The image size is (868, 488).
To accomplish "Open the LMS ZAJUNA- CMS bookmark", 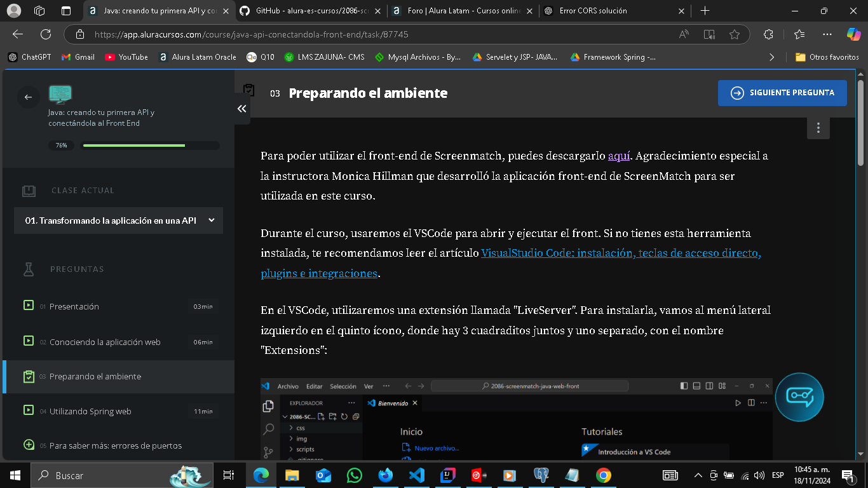I will pyautogui.click(x=324, y=57).
